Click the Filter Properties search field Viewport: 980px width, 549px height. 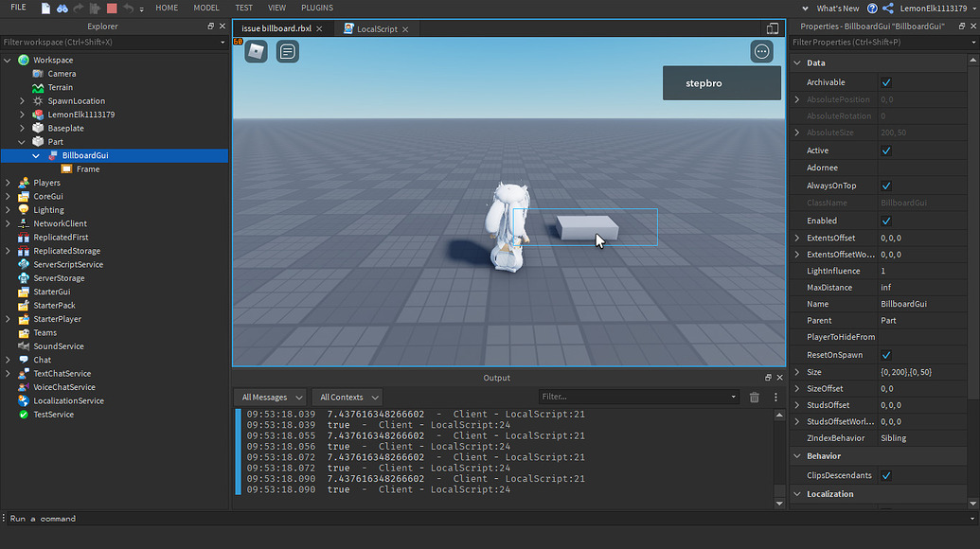(883, 42)
